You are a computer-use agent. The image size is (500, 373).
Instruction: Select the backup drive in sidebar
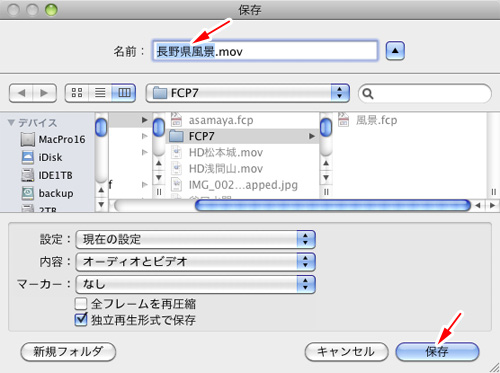coord(47,193)
